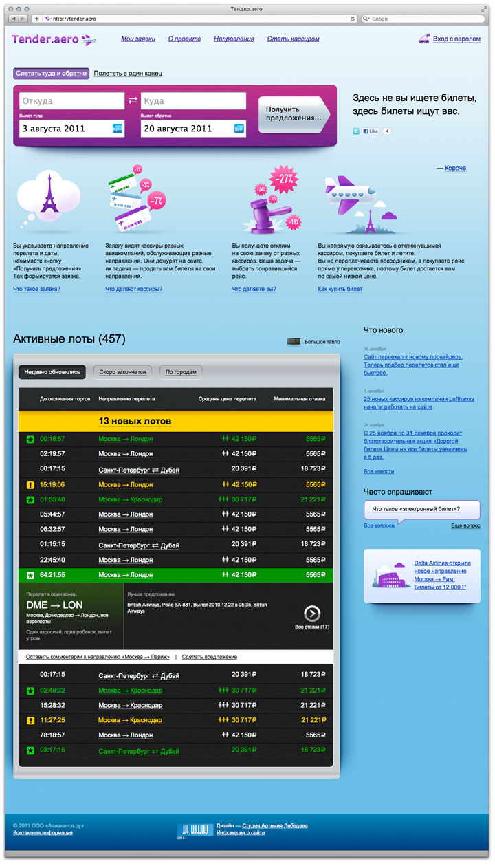The height and width of the screenshot is (868, 495).
Task: Switch to 'Полететь в один конец' mode
Action: 128,73
